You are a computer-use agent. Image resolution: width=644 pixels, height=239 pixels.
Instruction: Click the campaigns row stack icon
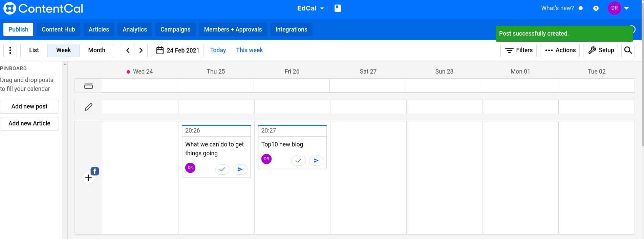(x=88, y=86)
